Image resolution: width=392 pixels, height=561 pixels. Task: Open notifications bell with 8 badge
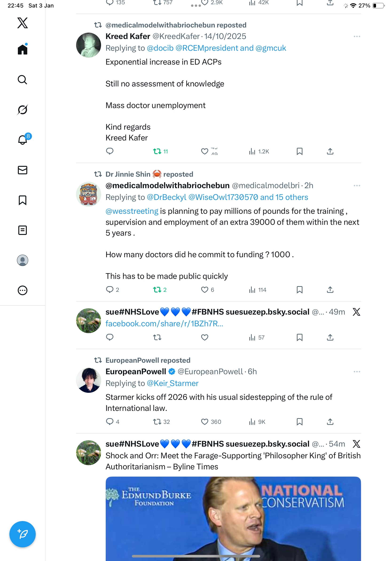23,140
